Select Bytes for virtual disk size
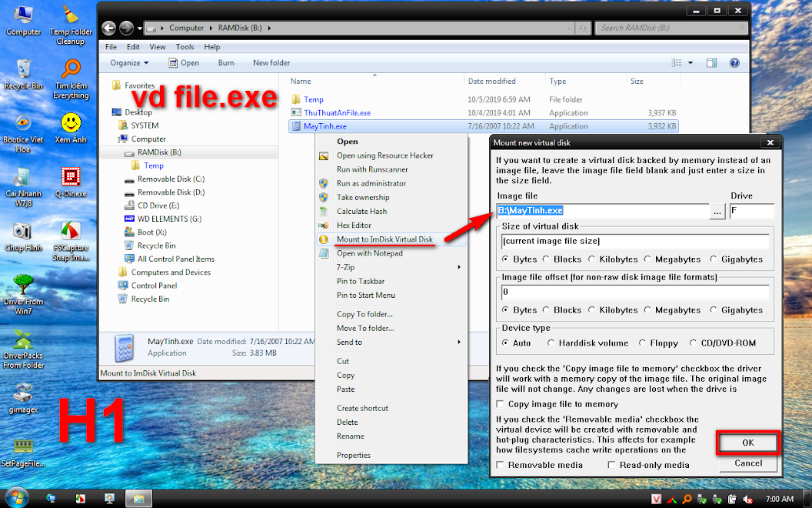This screenshot has width=812, height=508. tap(505, 259)
